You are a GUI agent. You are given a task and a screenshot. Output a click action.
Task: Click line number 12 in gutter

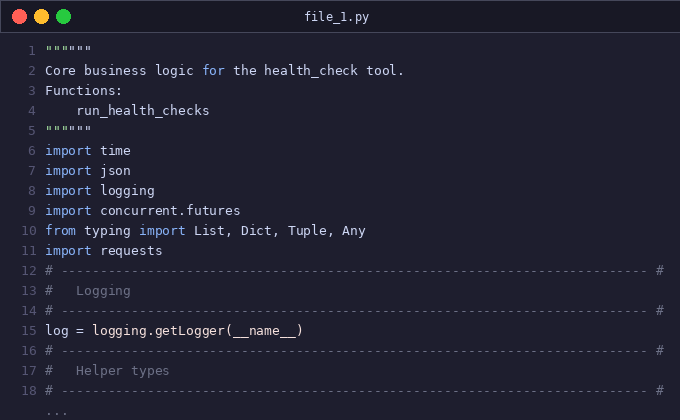point(29,271)
